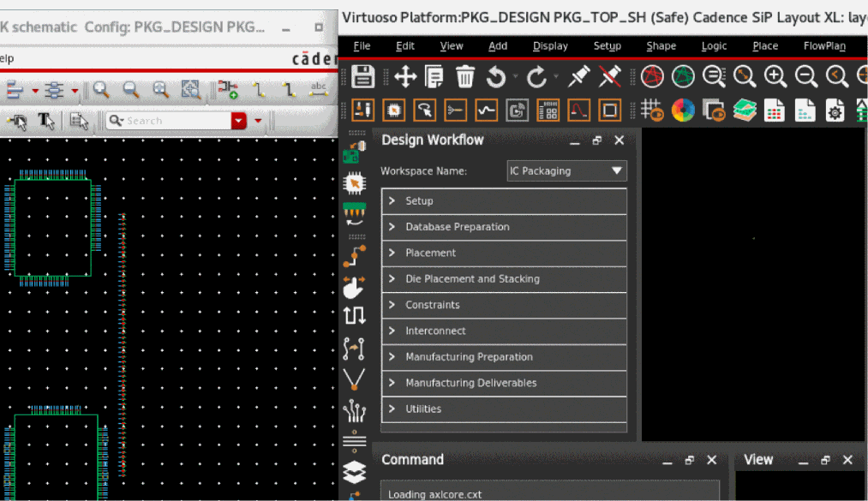Open the View menu
This screenshot has width=868, height=501.
pyautogui.click(x=452, y=46)
